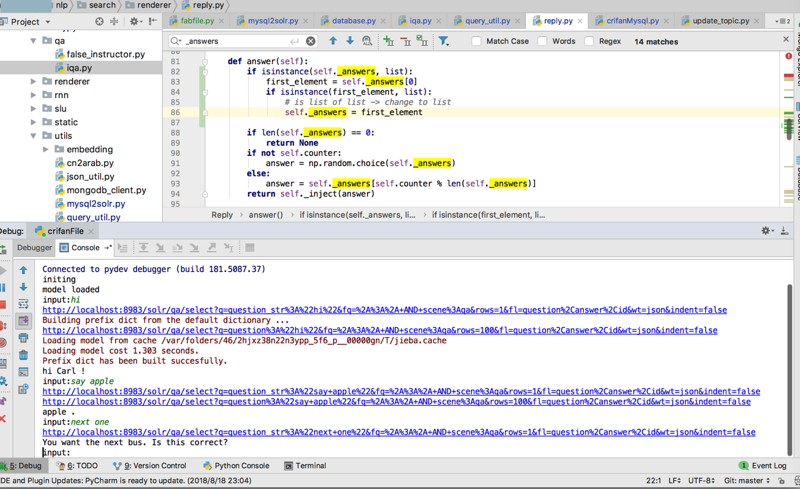Enable the Match Case checkbox
Screen dimensions: 800x489
point(477,41)
